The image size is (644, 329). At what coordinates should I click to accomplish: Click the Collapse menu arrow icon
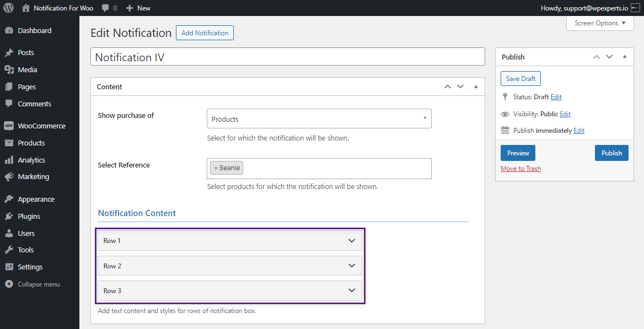point(9,284)
